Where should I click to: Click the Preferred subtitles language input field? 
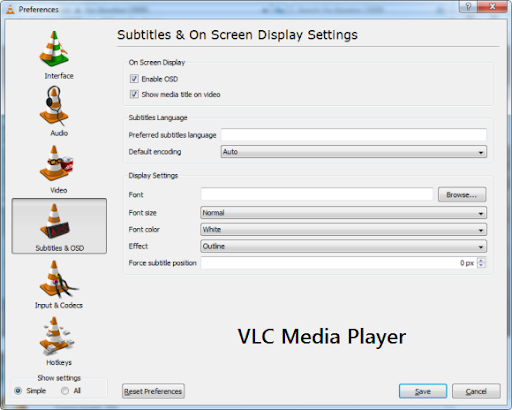(354, 135)
